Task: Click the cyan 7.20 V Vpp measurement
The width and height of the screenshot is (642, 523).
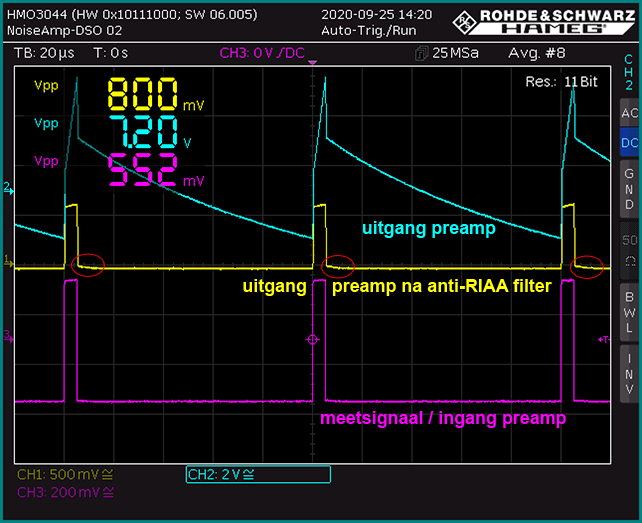Action: [150, 132]
